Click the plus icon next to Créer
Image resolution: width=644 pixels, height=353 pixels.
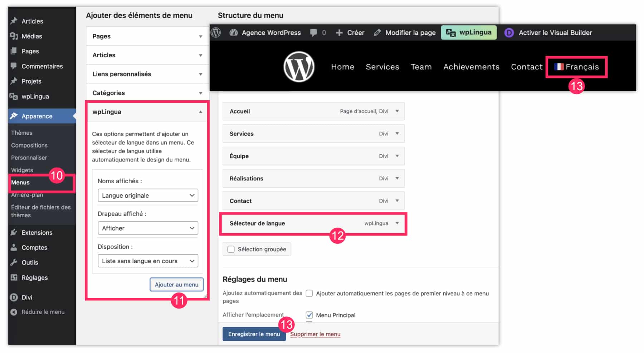pos(339,33)
